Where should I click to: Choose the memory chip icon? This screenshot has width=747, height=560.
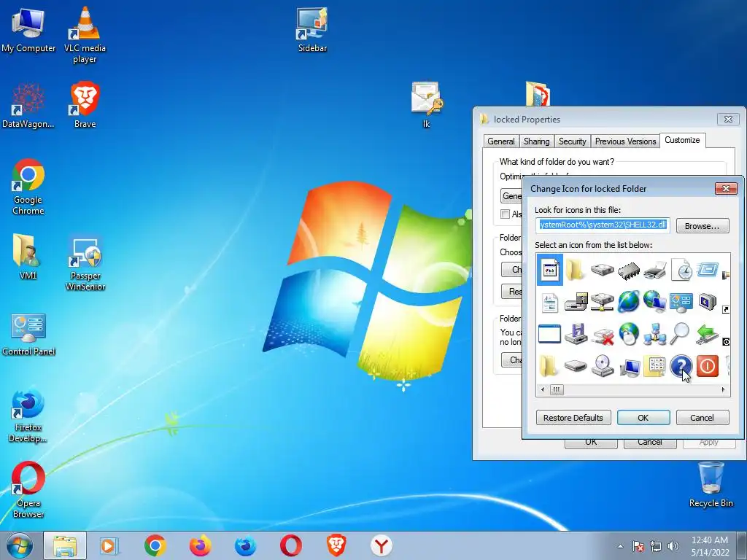point(629,271)
